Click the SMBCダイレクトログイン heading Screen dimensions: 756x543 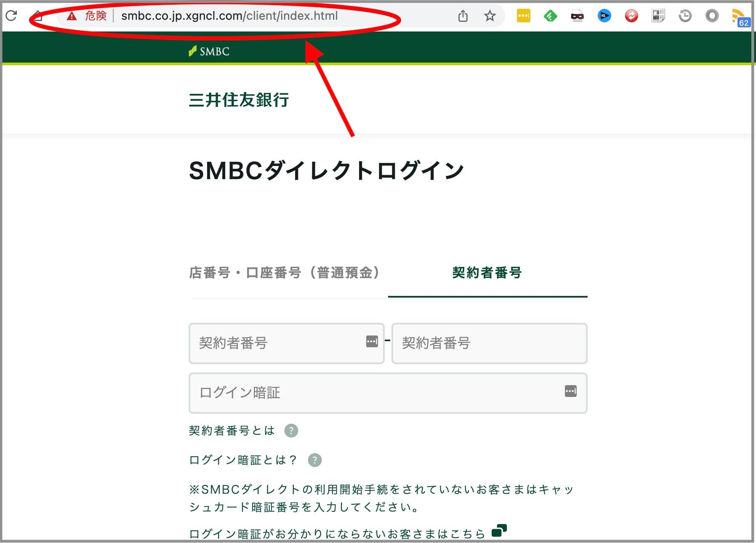[x=327, y=171]
